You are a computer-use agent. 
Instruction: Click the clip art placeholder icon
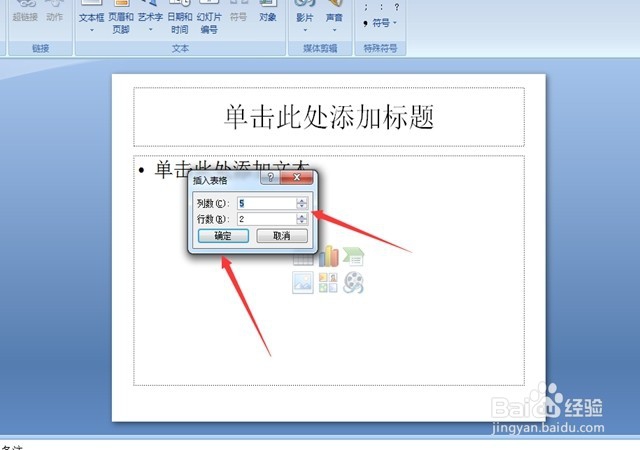(x=328, y=283)
